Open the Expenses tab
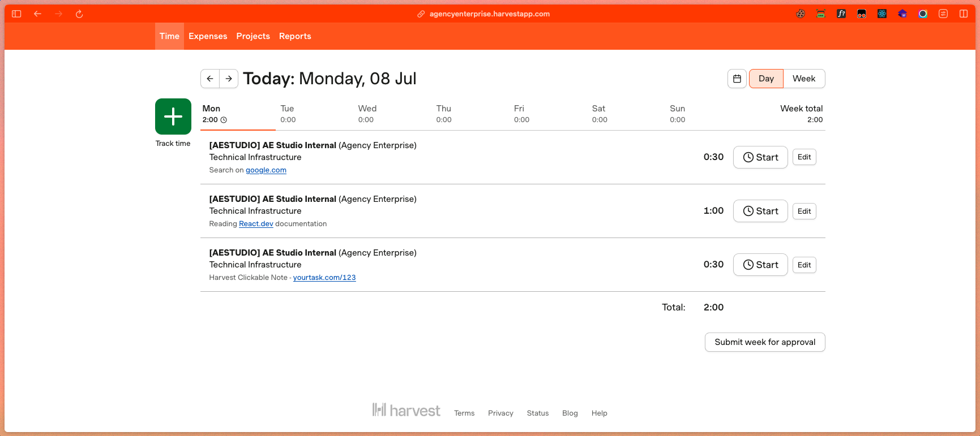The width and height of the screenshot is (980, 436). (208, 36)
